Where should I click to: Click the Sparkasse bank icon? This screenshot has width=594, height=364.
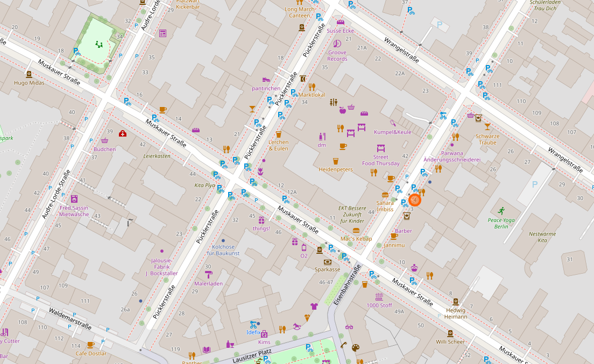[327, 262]
